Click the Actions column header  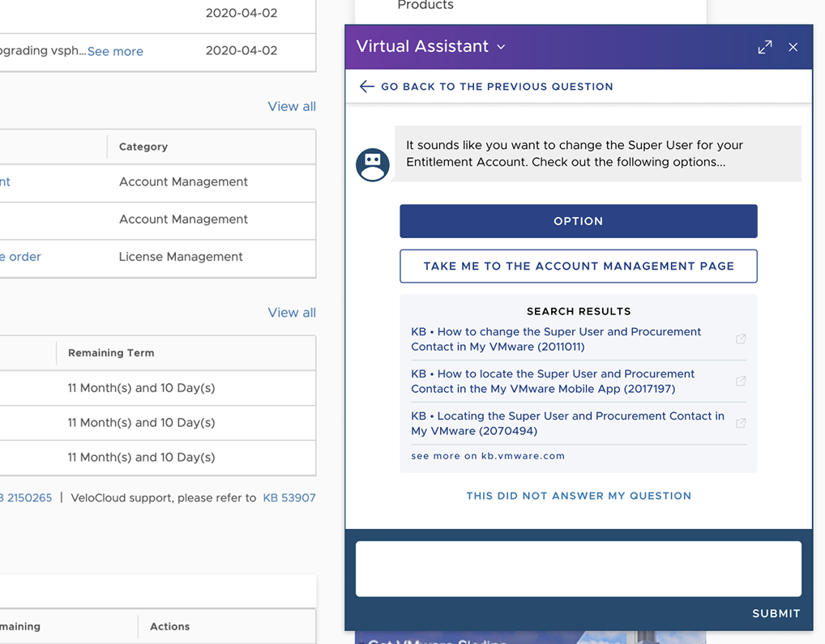coord(169,627)
